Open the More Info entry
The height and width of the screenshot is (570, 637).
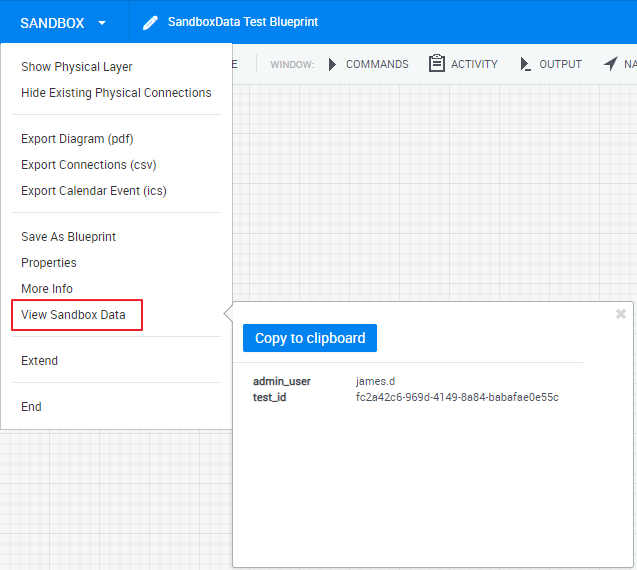point(47,289)
